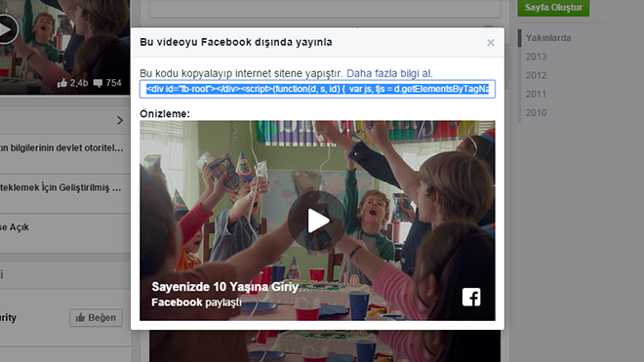Open the "İçin Geliştirilmiş" sidebar article
This screenshot has width=644, height=362.
coord(60,187)
